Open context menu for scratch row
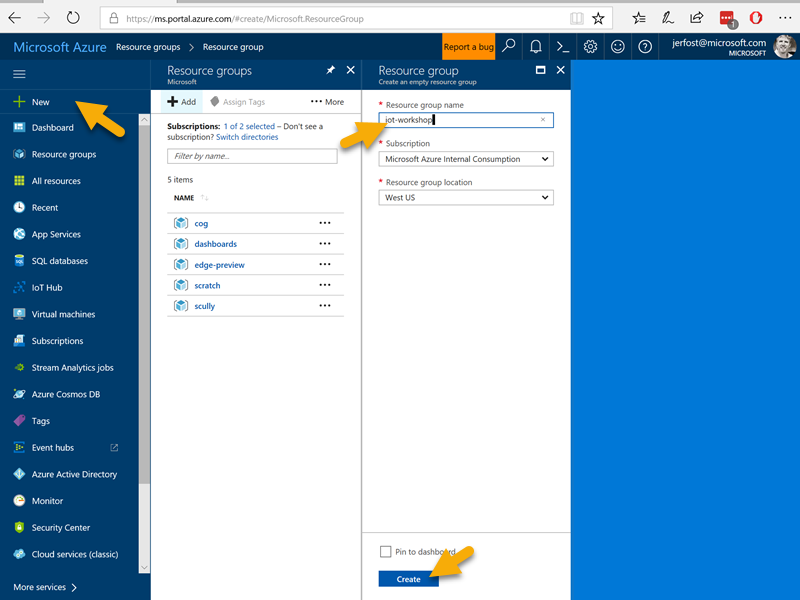 point(325,285)
